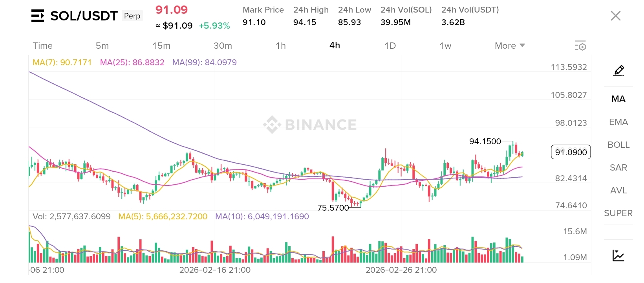Turn on the BOLL indicator
Screen dimensions: 644x283
click(618, 145)
